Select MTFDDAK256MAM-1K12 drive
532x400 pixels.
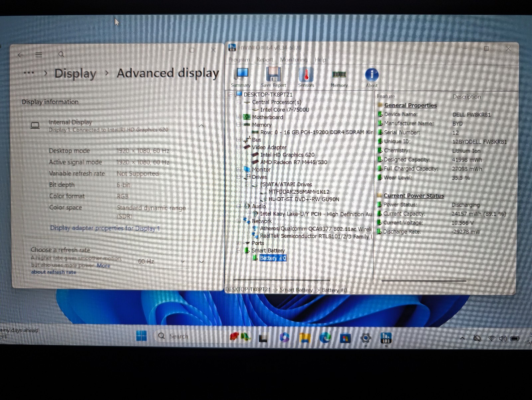[299, 192]
